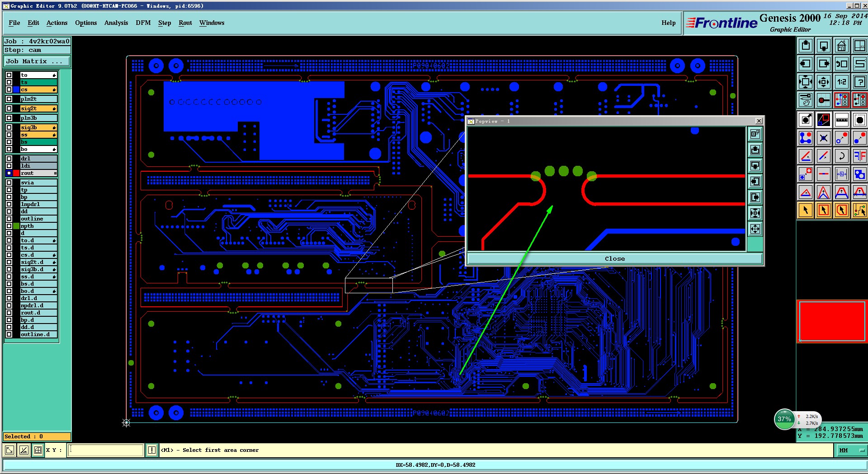Open the Actions menu

tap(57, 23)
